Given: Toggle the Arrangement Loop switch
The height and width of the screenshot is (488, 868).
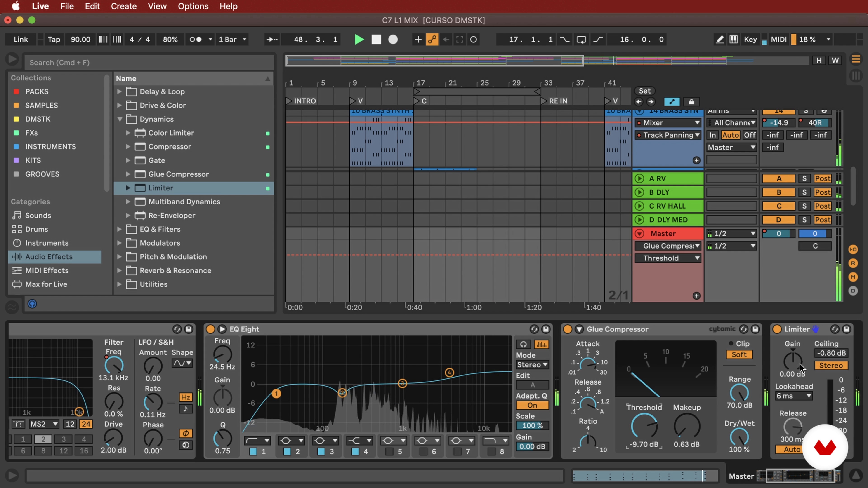Looking at the screenshot, I should pyautogui.click(x=581, y=39).
